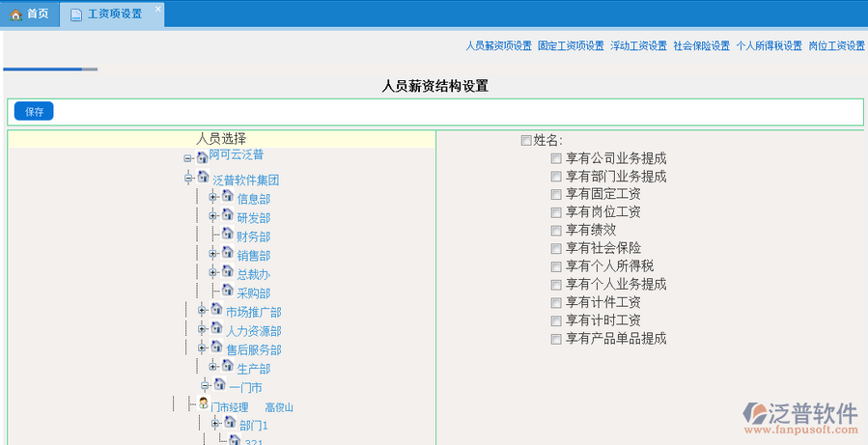Toggle the 享有绩效 checkbox

pyautogui.click(x=556, y=231)
